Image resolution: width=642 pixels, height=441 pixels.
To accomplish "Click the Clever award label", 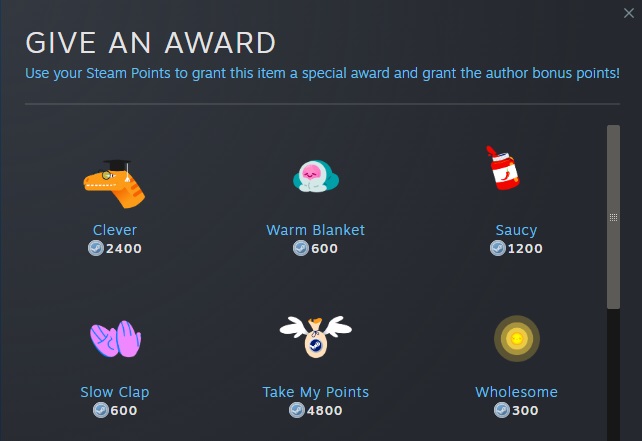I will click(115, 230).
